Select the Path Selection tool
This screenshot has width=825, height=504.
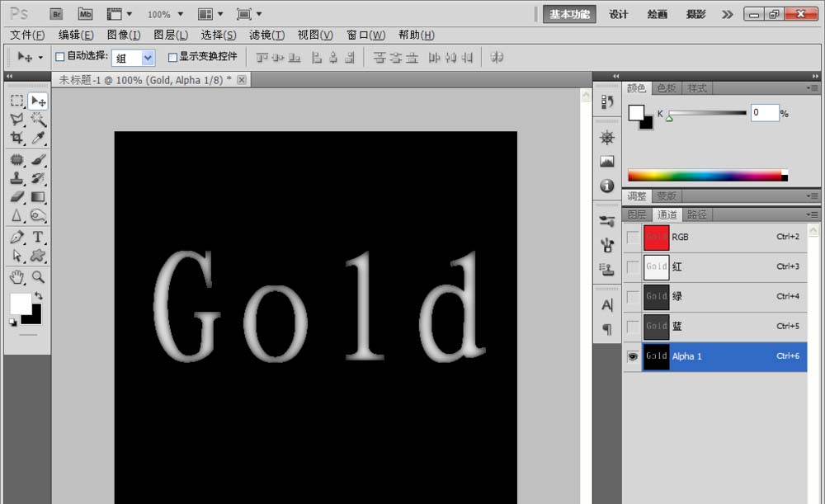(x=17, y=256)
